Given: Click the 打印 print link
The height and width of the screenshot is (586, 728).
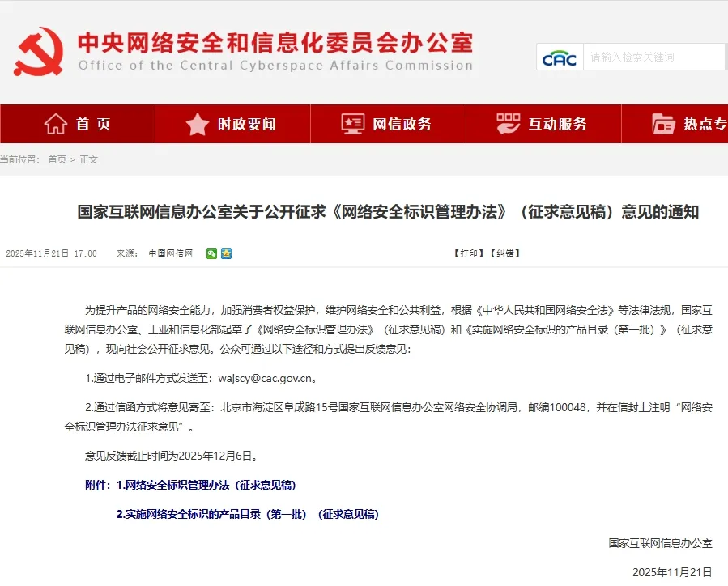Looking at the screenshot, I should (x=469, y=253).
